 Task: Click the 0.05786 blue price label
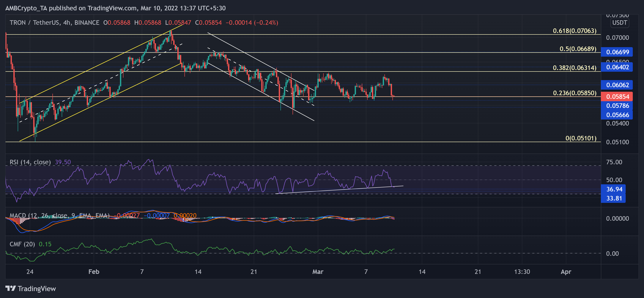[x=617, y=106]
